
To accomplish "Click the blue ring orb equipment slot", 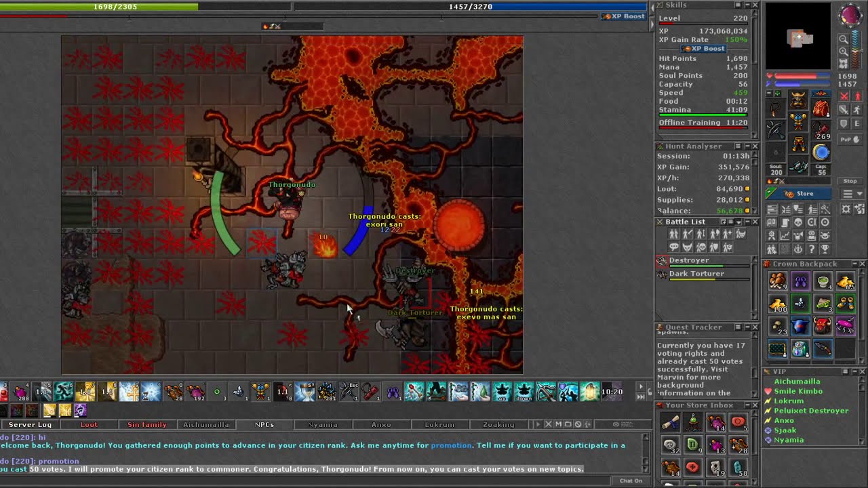I will point(821,152).
